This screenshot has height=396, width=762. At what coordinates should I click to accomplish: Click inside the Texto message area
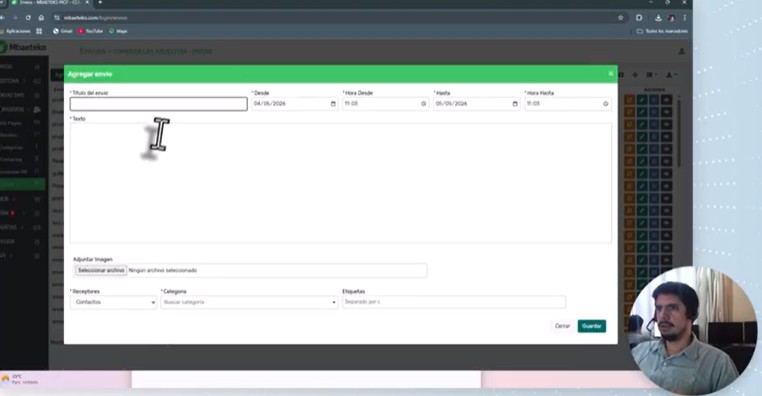click(x=341, y=183)
